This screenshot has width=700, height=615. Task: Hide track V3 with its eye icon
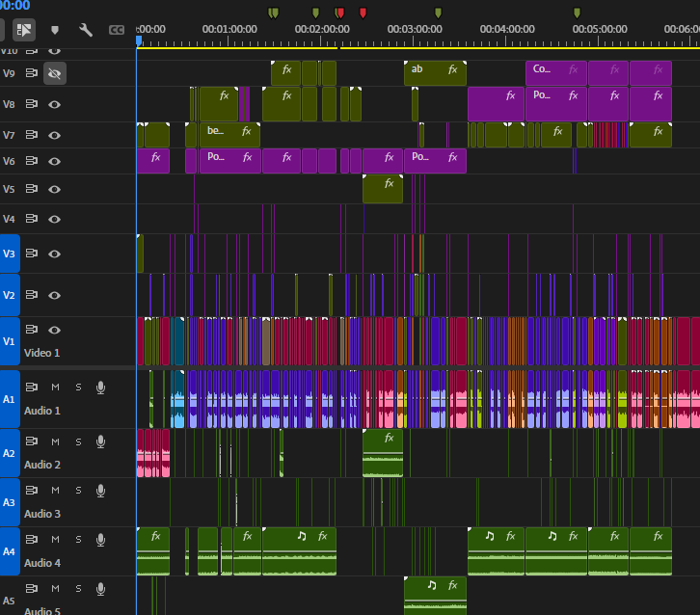(x=54, y=254)
